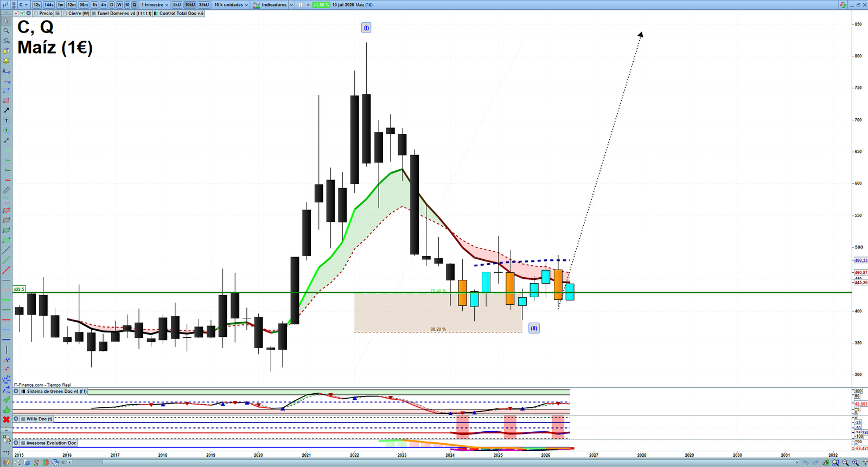The height and width of the screenshot is (467, 868).
Task: Select the segment line tool
Action: click(6, 140)
